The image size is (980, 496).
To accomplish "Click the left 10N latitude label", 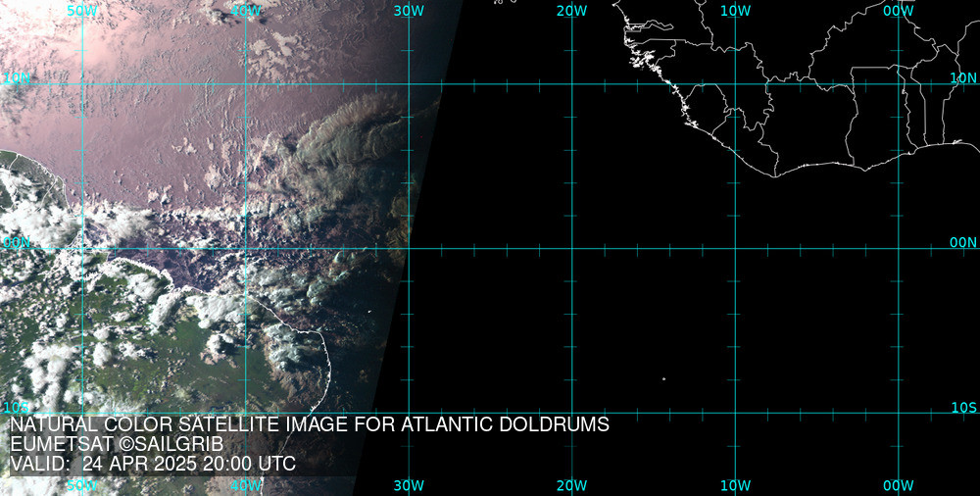I will click(x=17, y=77).
